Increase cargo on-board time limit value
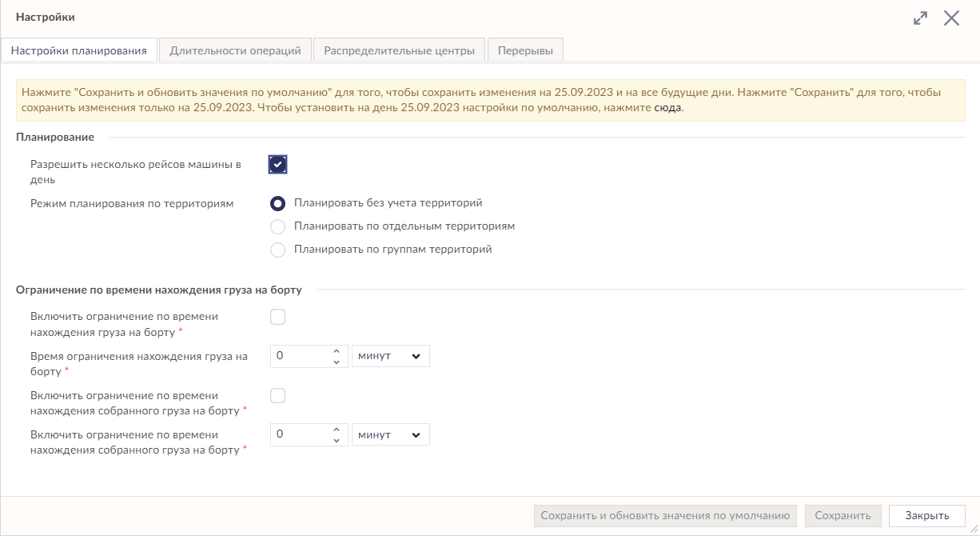Image resolution: width=980 pixels, height=536 pixels. [337, 351]
